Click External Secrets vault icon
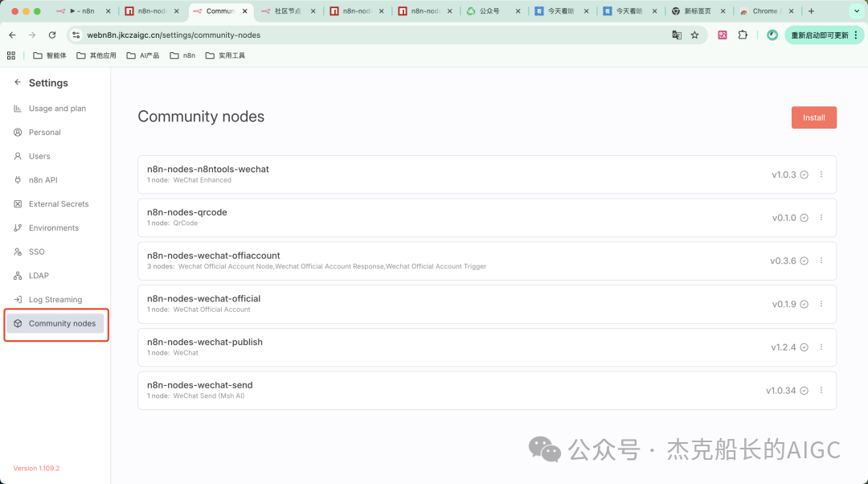The width and height of the screenshot is (868, 484). [18, 203]
